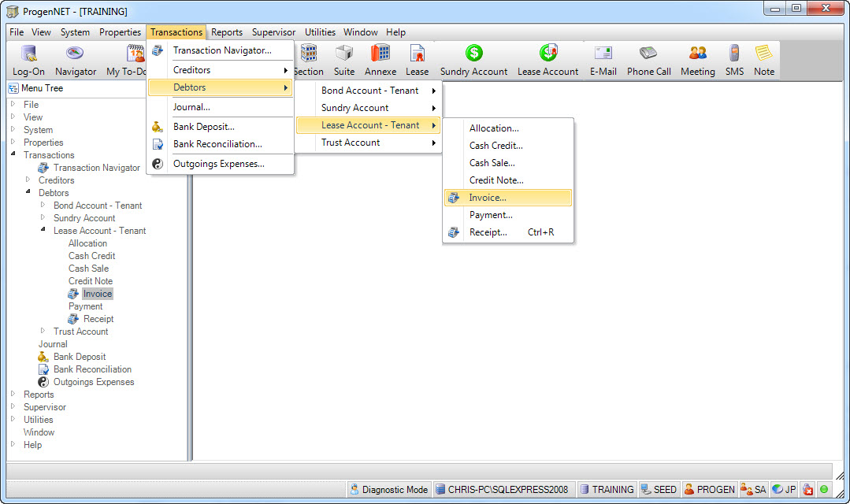Choose Outgoings Expenses... in Transactions menu
This screenshot has height=504, width=850.
[x=220, y=164]
